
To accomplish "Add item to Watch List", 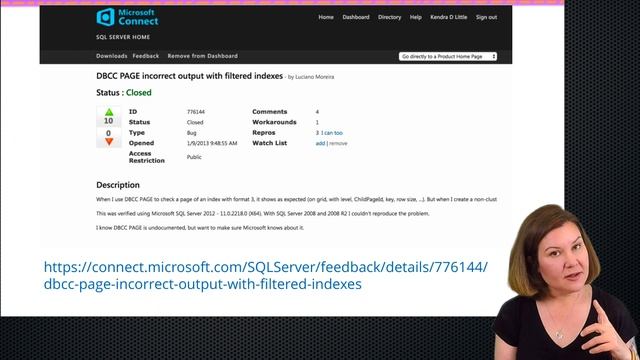I will pos(320,143).
